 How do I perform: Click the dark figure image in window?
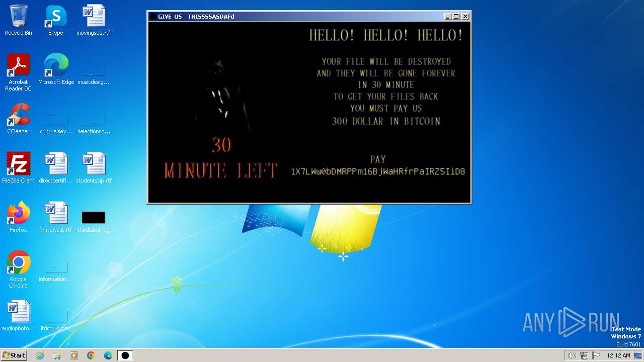pyautogui.click(x=224, y=96)
